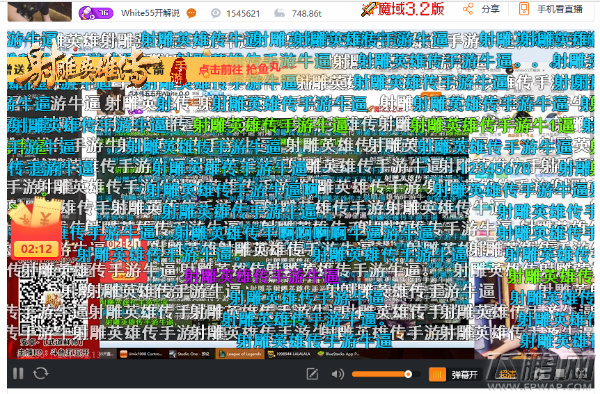Click the fish-weight icon beside 748.86t
This screenshot has width=600, height=394.
pyautogui.click(x=280, y=14)
